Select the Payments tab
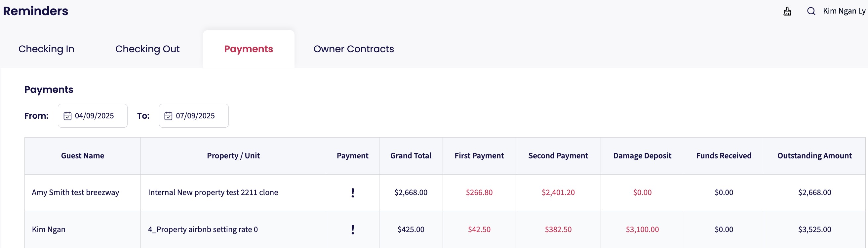 tap(248, 49)
